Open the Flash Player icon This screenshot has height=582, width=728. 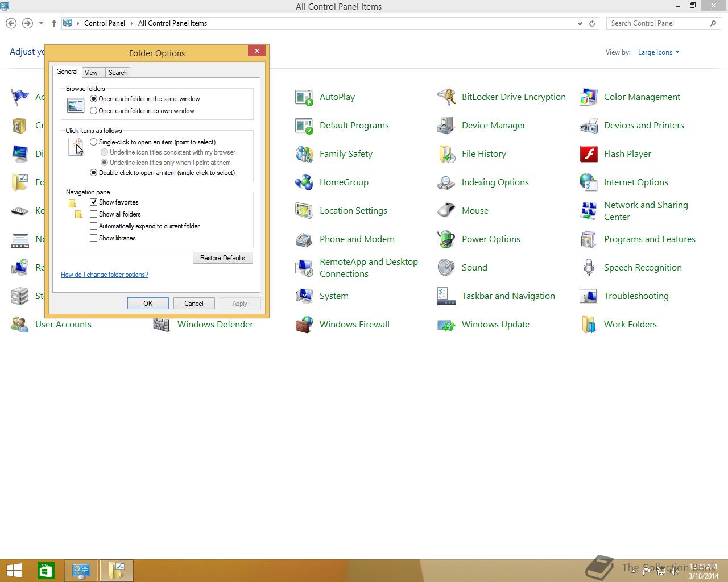[x=589, y=154]
